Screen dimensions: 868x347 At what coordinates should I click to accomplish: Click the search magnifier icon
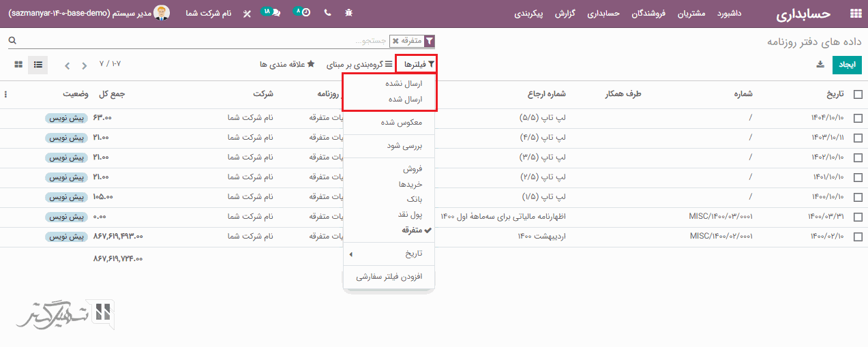coord(12,41)
